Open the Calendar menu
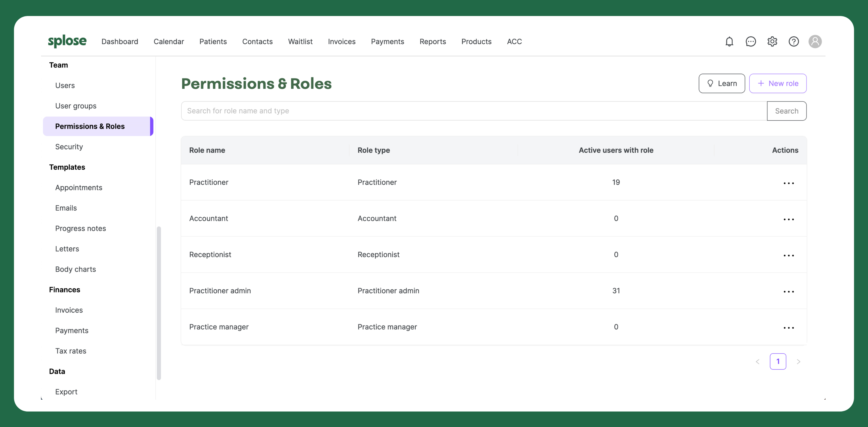The width and height of the screenshot is (868, 427). point(169,41)
